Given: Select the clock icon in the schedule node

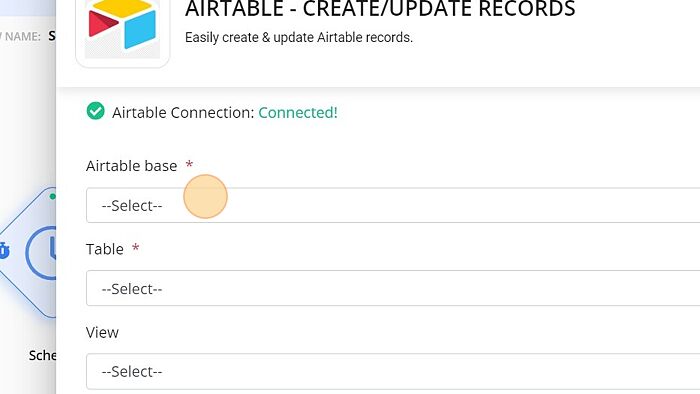Looking at the screenshot, I should point(42,252).
